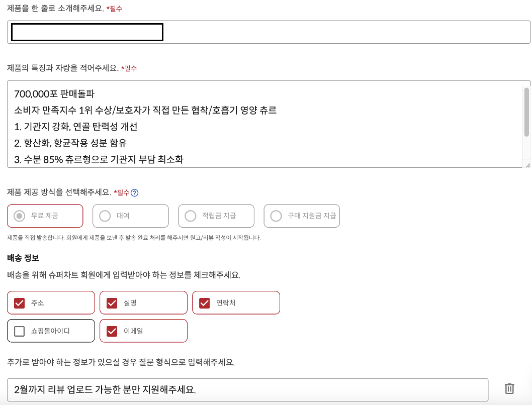The width and height of the screenshot is (532, 405).
Task: Delete the additional question via trash icon
Action: click(x=509, y=388)
